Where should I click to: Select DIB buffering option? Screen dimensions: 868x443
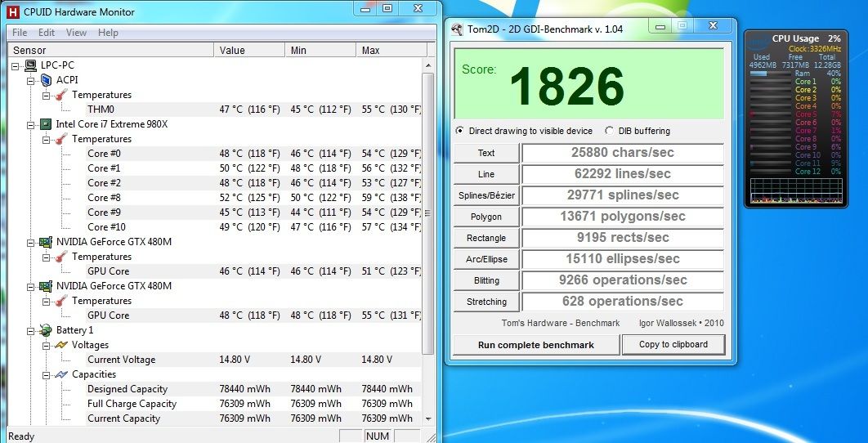pyautogui.click(x=610, y=132)
